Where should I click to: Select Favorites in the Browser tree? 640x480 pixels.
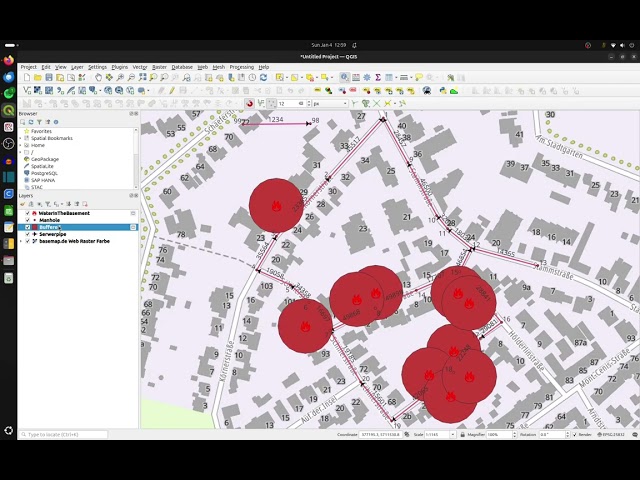pos(41,131)
